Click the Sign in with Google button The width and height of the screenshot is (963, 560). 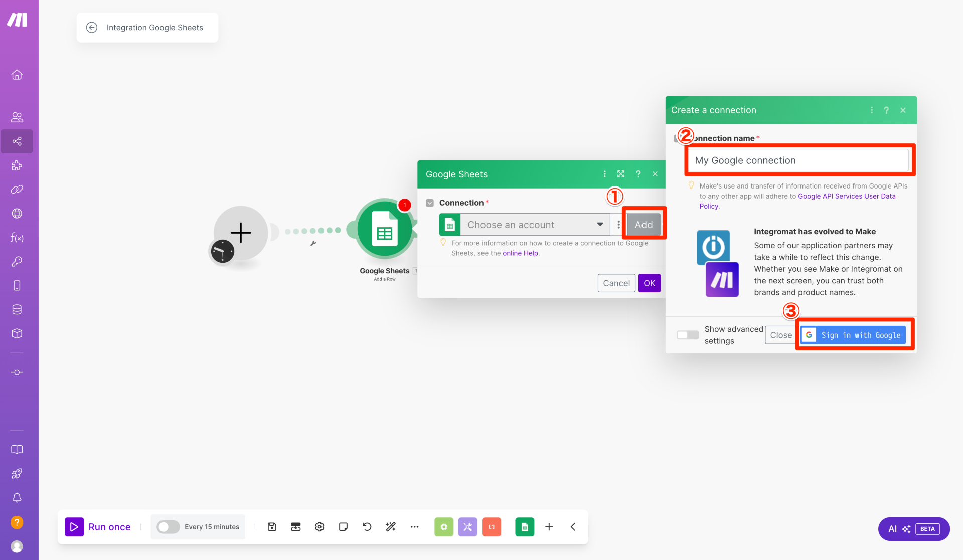click(x=853, y=335)
